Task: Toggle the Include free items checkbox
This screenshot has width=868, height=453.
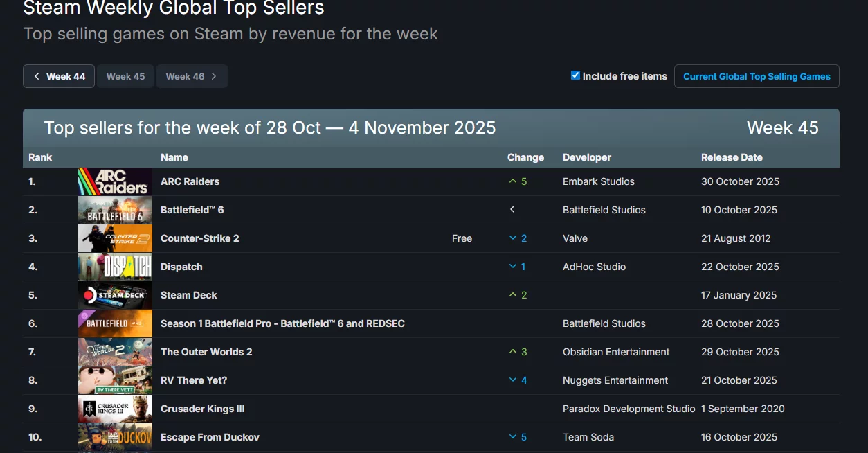Action: [575, 75]
